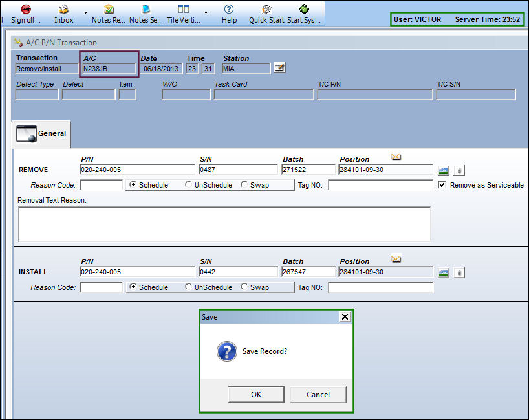Image resolution: width=529 pixels, height=420 pixels.
Task: Close the Save dialog with X
Action: pos(345,316)
